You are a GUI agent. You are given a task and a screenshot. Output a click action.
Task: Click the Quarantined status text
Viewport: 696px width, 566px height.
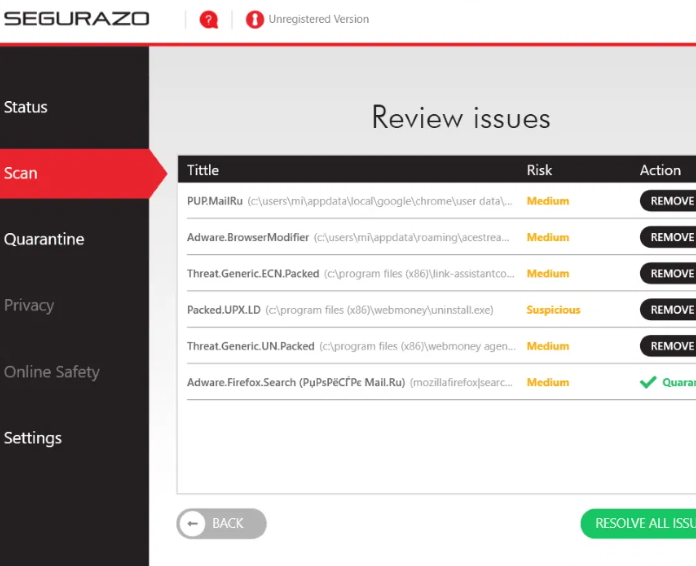(679, 382)
